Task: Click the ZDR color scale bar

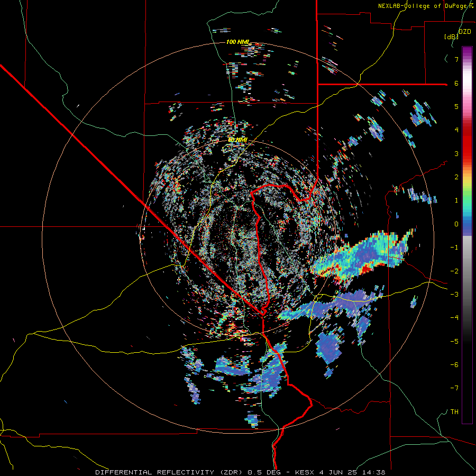Action: pyautogui.click(x=467, y=235)
